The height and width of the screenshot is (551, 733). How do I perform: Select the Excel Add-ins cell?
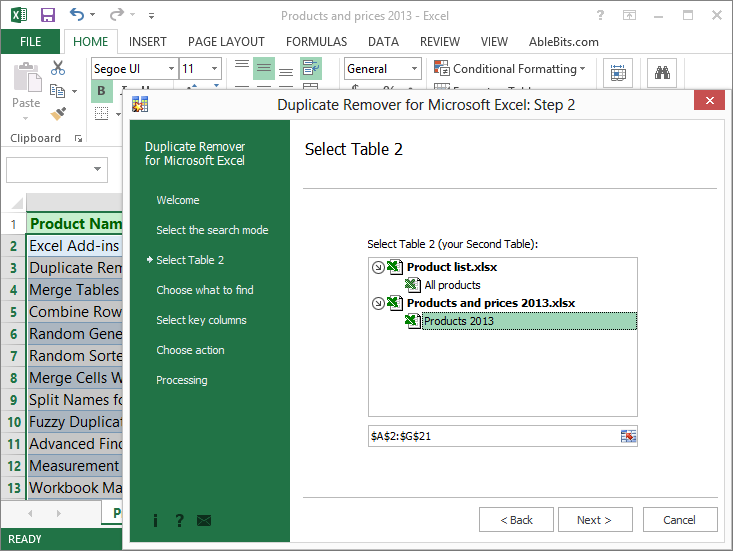(75, 246)
